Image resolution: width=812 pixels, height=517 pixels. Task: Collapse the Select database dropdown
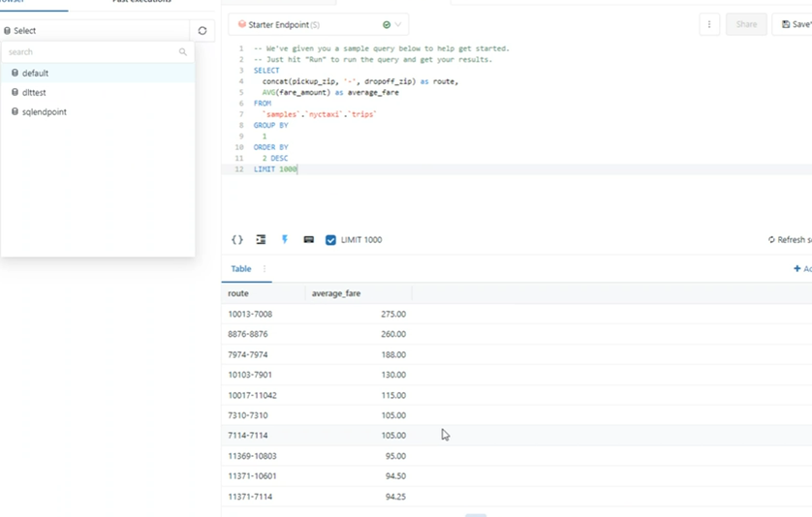click(95, 31)
